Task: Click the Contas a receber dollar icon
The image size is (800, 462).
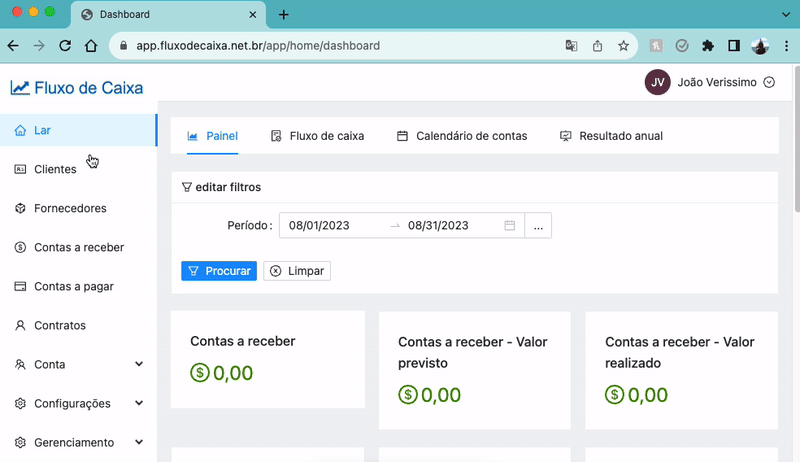Action: [20, 247]
